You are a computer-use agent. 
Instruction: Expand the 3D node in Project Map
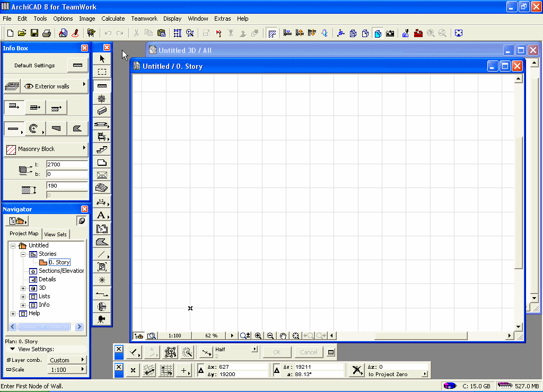tap(23, 288)
